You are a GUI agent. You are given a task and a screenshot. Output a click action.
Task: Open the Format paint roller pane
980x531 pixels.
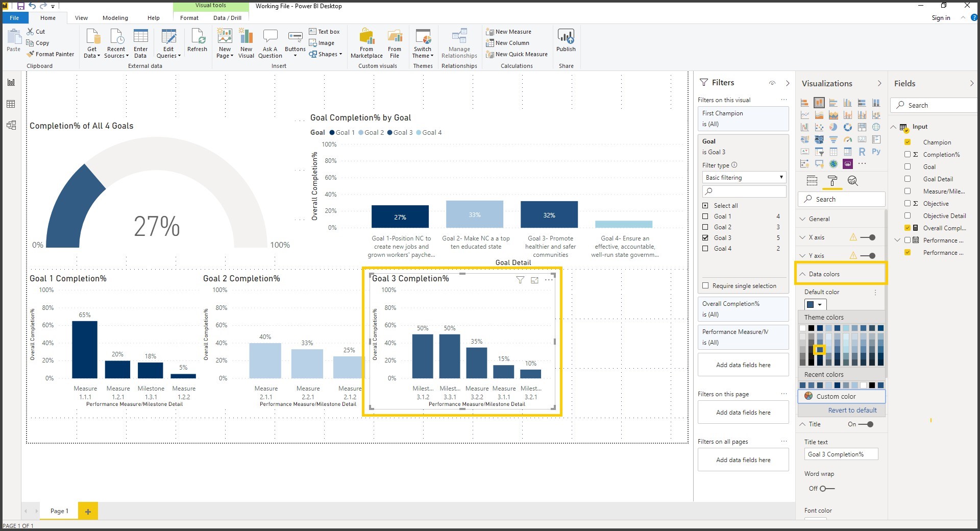pyautogui.click(x=832, y=181)
